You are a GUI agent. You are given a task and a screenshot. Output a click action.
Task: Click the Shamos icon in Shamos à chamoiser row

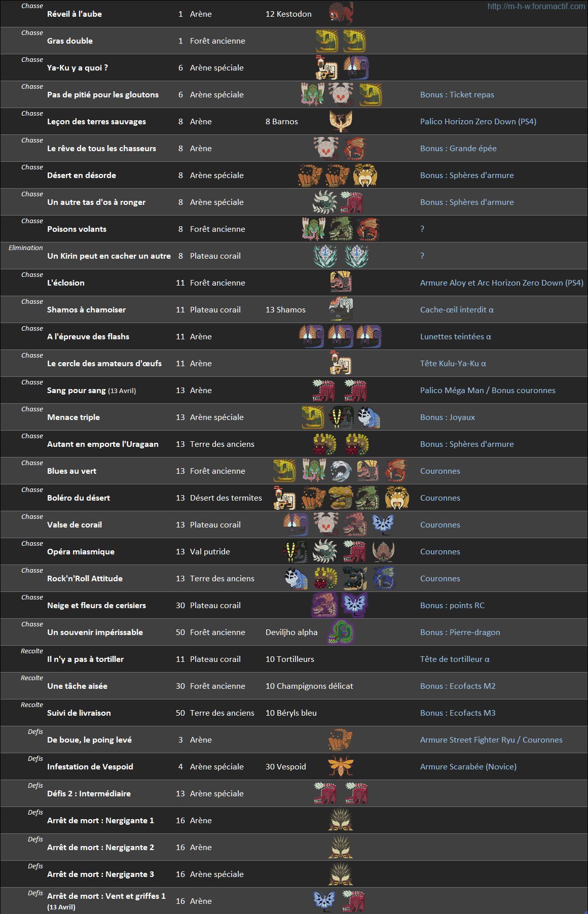[341, 309]
